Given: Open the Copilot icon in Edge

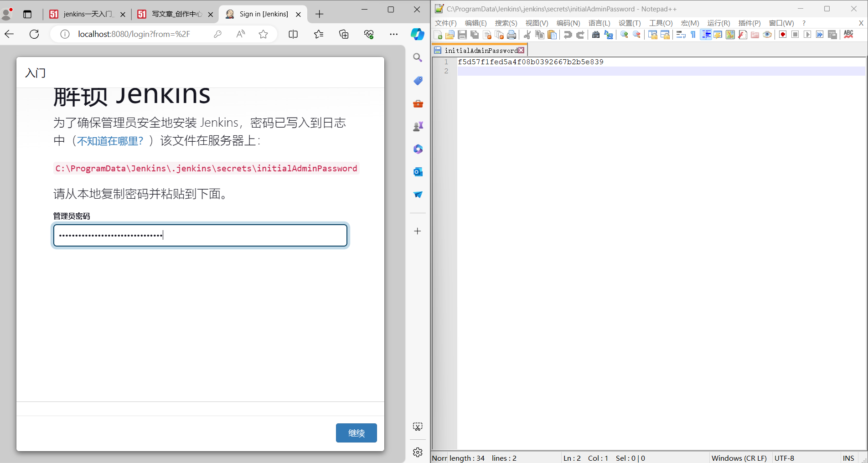Looking at the screenshot, I should (x=418, y=34).
